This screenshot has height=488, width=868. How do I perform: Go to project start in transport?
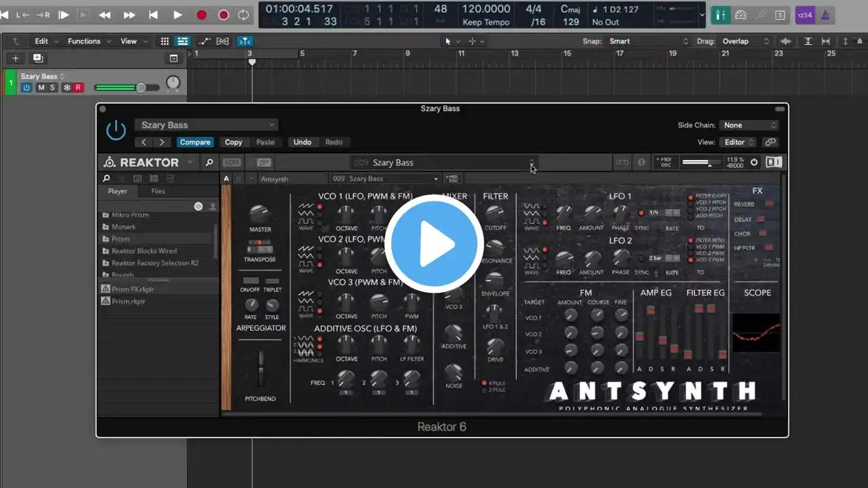153,15
